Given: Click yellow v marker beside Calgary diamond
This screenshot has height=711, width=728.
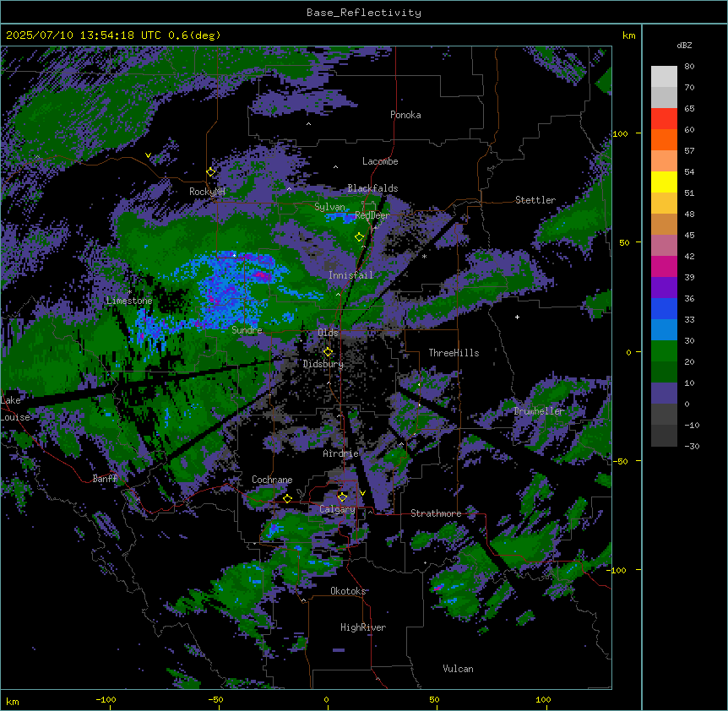Looking at the screenshot, I should point(362,493).
